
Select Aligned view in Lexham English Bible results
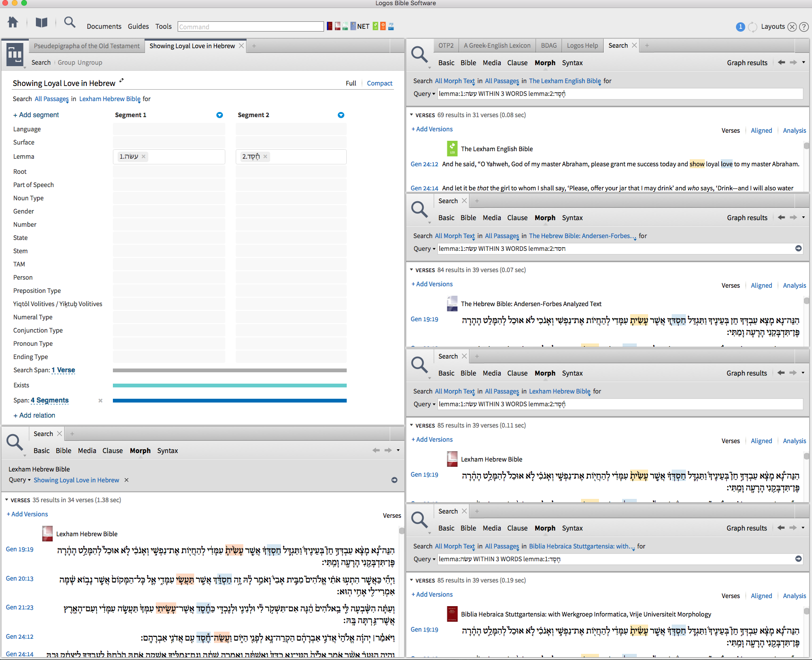pos(761,130)
